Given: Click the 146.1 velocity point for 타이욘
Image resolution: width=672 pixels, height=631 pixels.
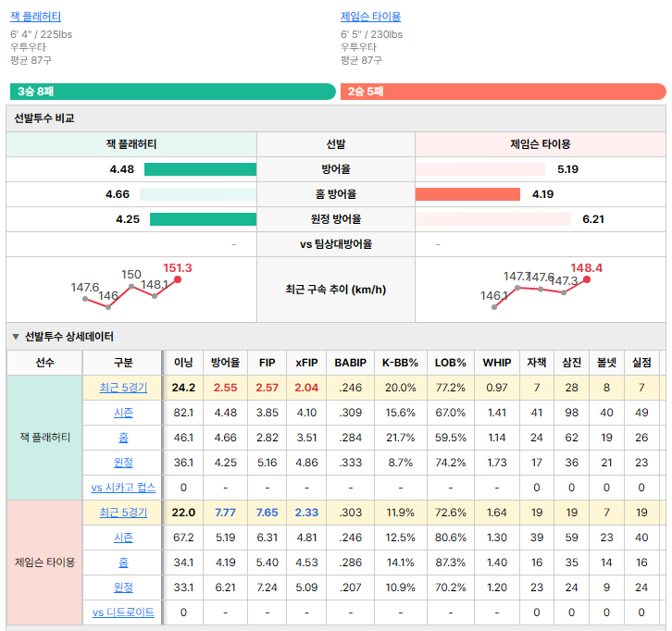Looking at the screenshot, I should point(494,307).
